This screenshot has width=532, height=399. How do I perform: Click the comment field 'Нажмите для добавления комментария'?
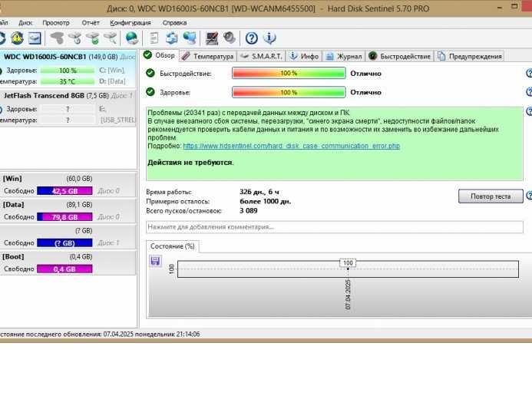335,227
